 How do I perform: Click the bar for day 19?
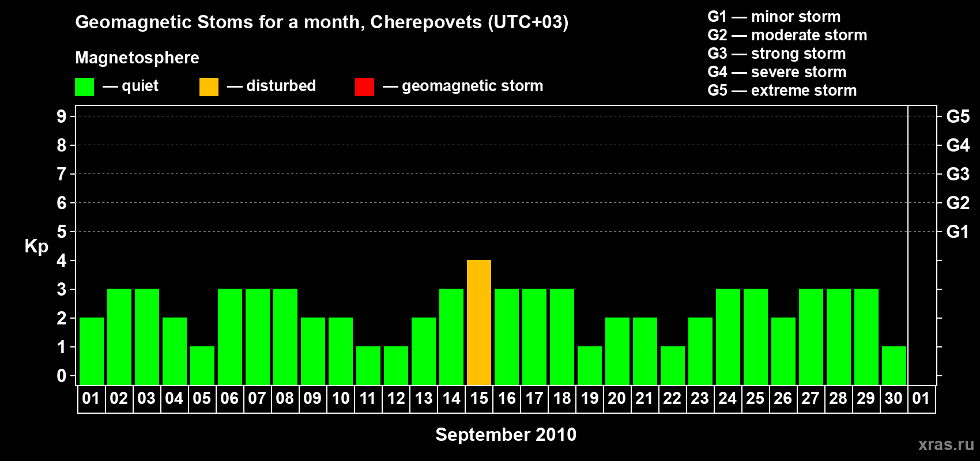[x=590, y=365]
